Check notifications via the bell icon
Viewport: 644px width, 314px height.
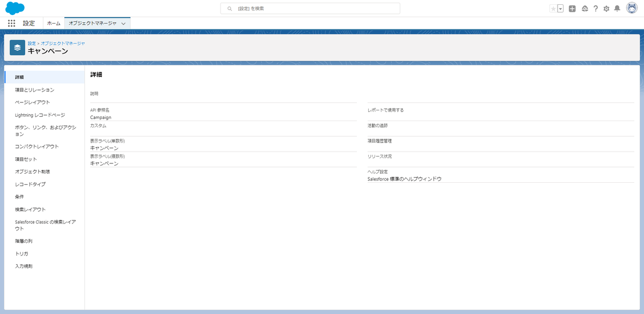(x=618, y=8)
